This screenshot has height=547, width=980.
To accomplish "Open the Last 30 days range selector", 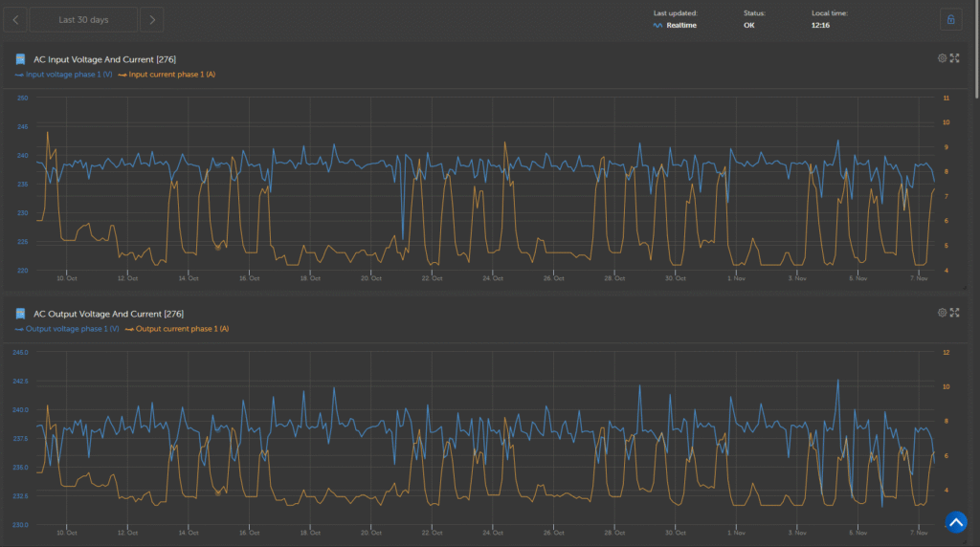I will click(83, 20).
